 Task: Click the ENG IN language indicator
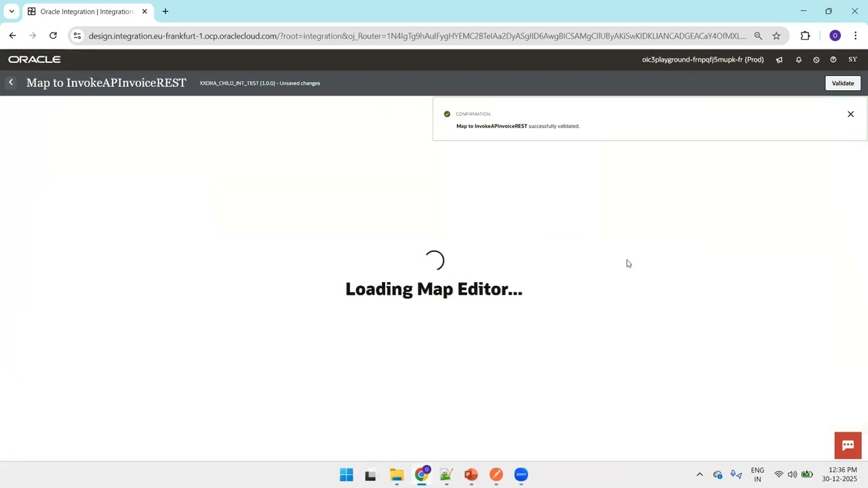click(757, 474)
